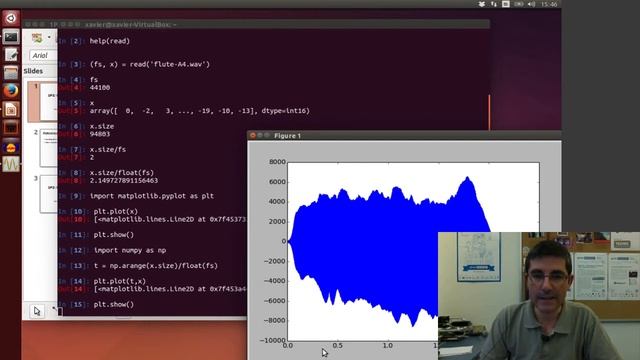
Task: Click the 8000 y-axis tick label
Action: [x=277, y=162]
